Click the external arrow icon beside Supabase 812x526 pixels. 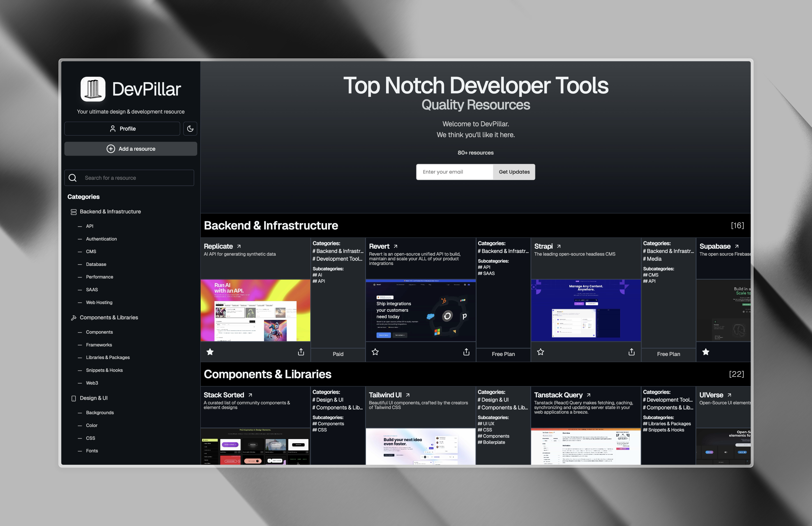[x=737, y=246]
